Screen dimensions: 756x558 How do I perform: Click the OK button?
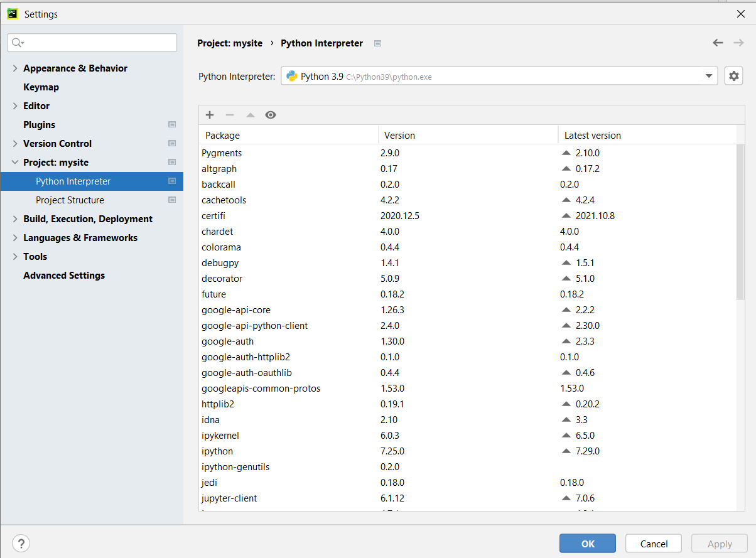pos(588,544)
